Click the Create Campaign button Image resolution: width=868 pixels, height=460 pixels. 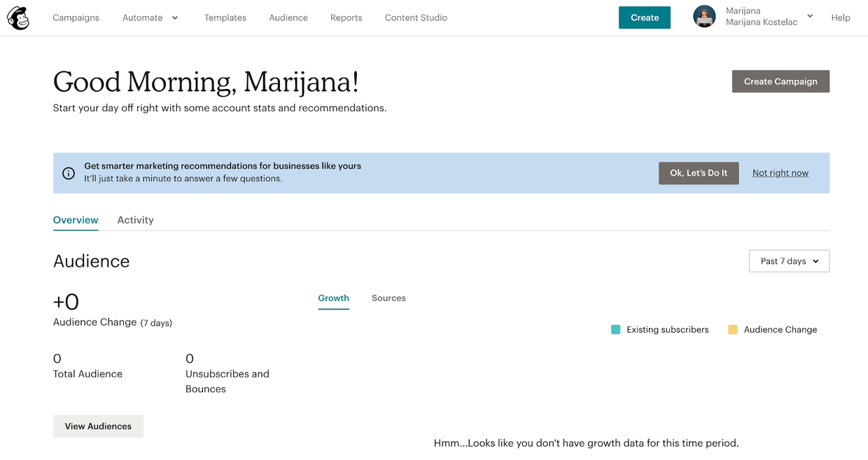coord(780,81)
